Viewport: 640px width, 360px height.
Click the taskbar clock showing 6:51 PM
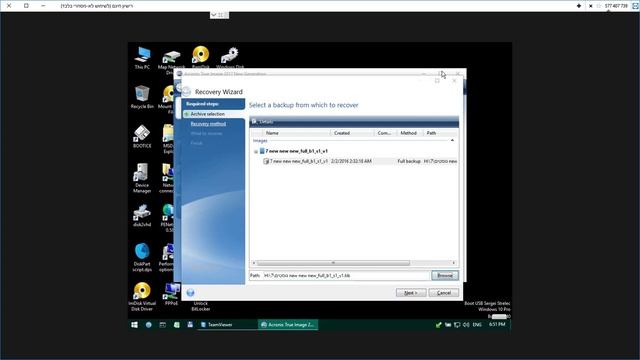click(x=497, y=324)
